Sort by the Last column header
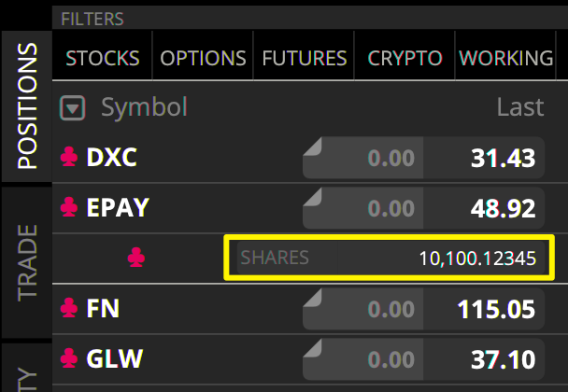568x392 pixels. click(520, 107)
